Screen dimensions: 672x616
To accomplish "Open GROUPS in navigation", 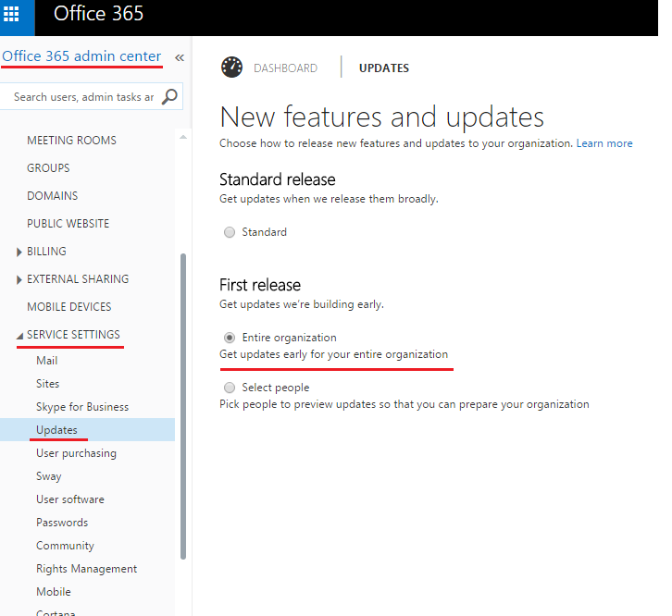I will pyautogui.click(x=48, y=168).
